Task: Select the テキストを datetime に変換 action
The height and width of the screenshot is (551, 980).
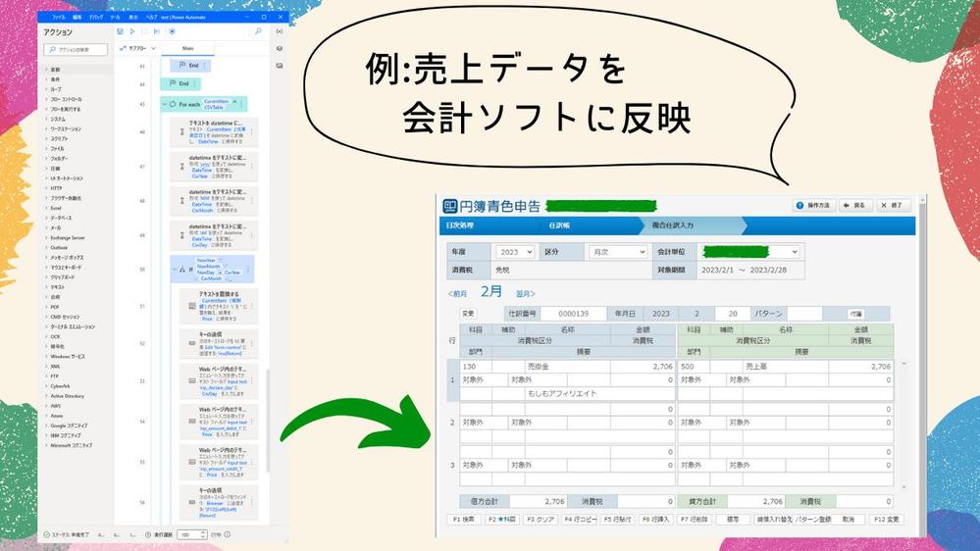Action: (x=214, y=132)
